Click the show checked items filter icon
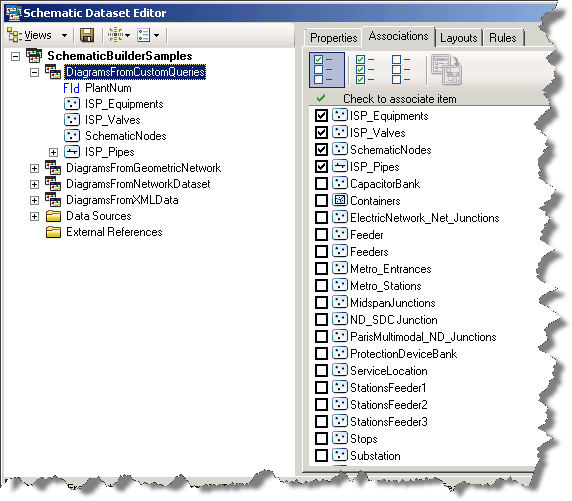 [326, 70]
